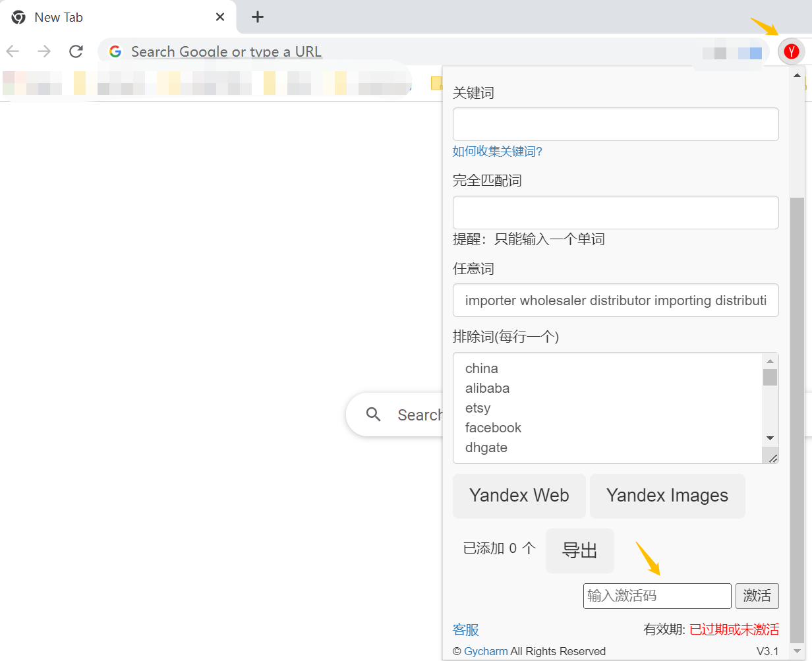
Task: Select the New Tab browser tab
Action: coord(119,17)
